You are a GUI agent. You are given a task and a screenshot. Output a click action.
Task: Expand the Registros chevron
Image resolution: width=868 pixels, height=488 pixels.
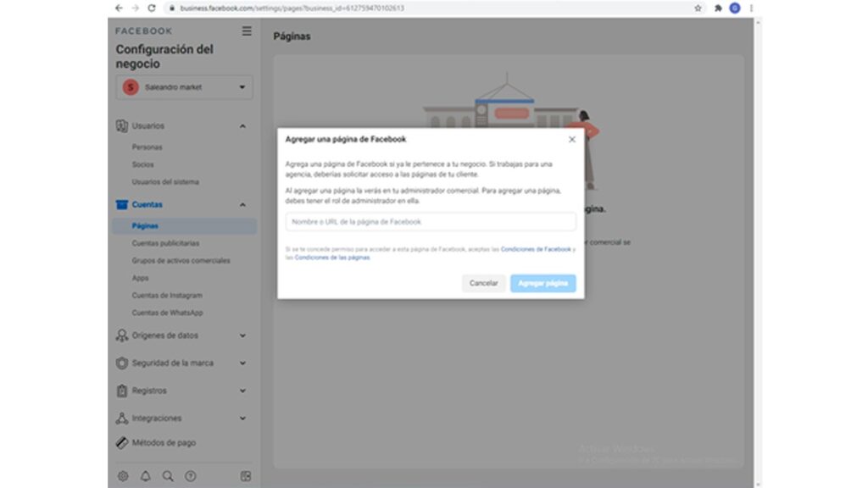pos(242,391)
